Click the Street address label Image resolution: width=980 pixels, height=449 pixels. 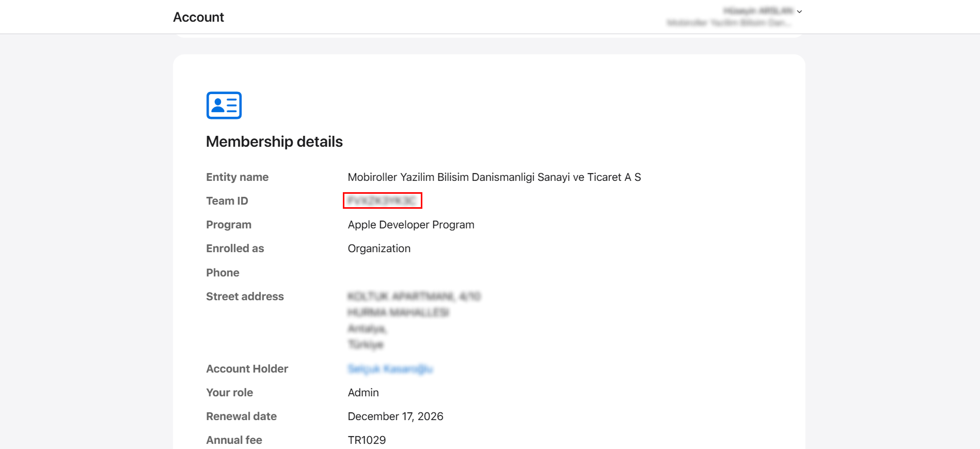(x=245, y=297)
